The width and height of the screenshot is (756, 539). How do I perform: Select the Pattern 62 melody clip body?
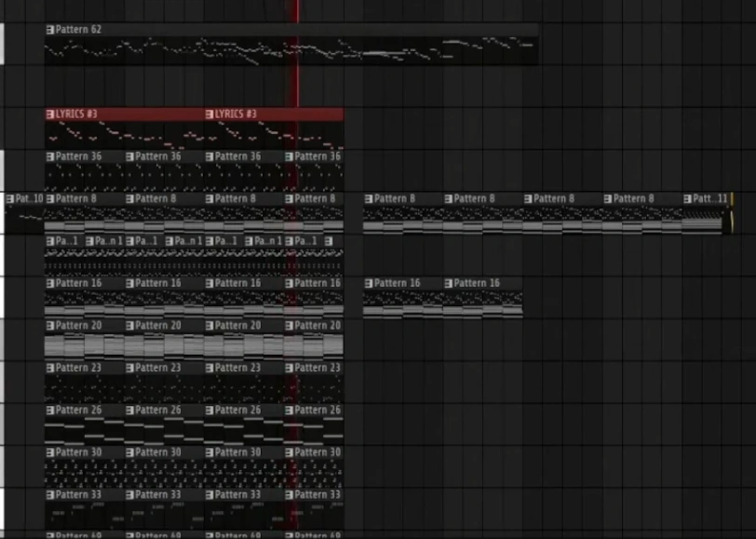[291, 50]
